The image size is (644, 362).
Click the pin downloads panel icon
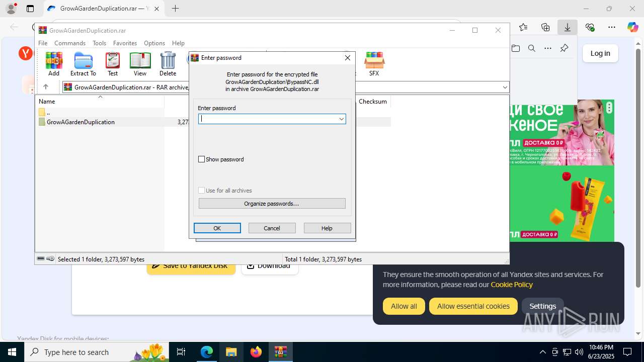point(564,48)
